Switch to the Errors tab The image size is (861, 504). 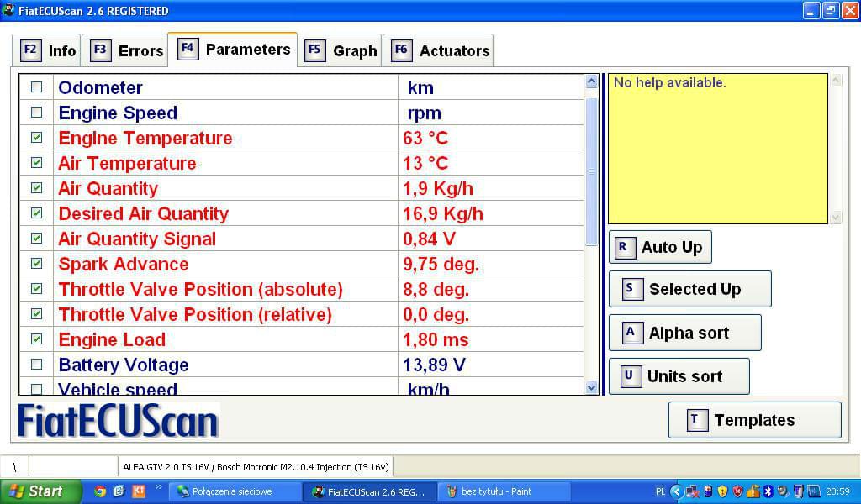tap(125, 50)
